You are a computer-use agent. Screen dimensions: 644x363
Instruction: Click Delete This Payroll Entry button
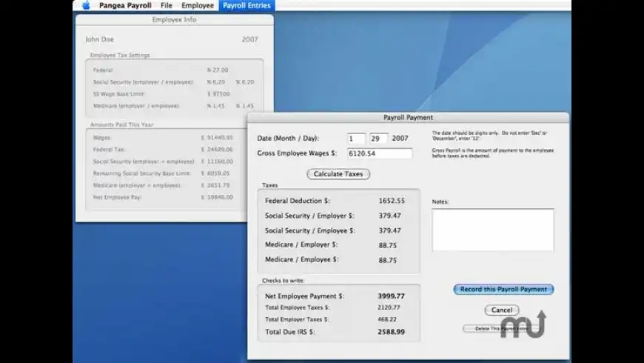[x=501, y=328]
